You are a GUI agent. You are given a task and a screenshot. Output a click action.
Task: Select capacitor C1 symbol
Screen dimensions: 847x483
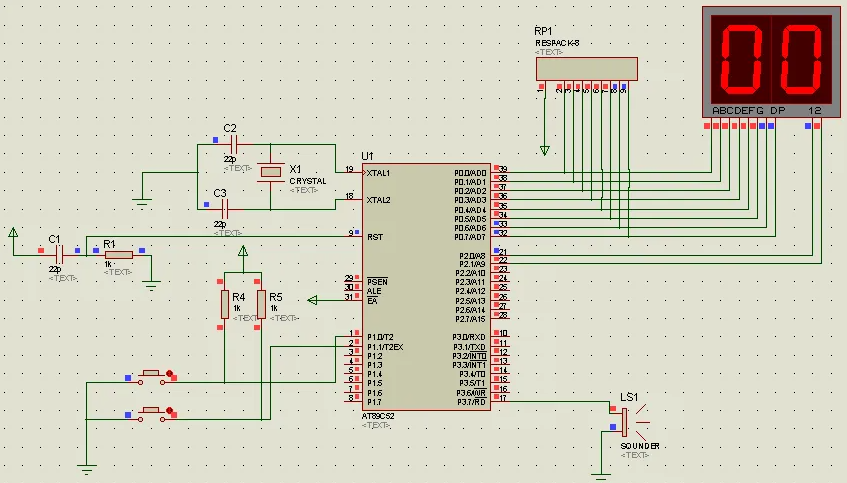pos(59,254)
